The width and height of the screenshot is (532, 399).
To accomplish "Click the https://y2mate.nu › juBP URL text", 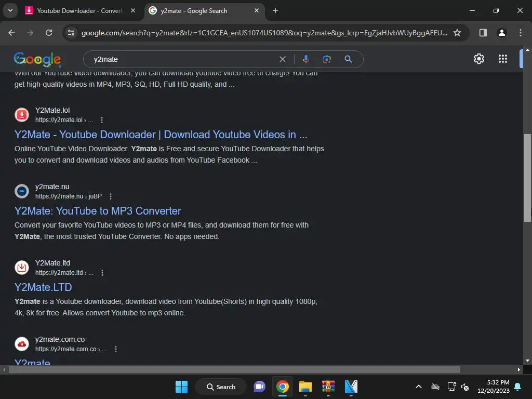I will click(69, 196).
